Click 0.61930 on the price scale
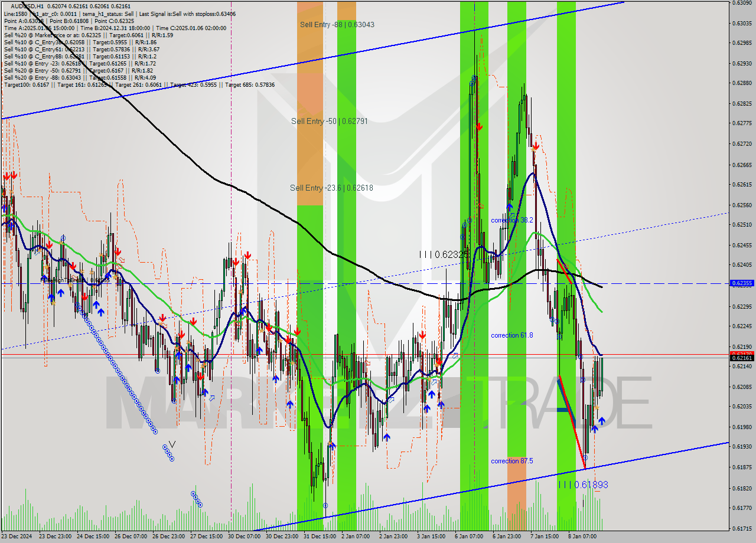Viewport: 756px width, 543px height. pos(742,447)
